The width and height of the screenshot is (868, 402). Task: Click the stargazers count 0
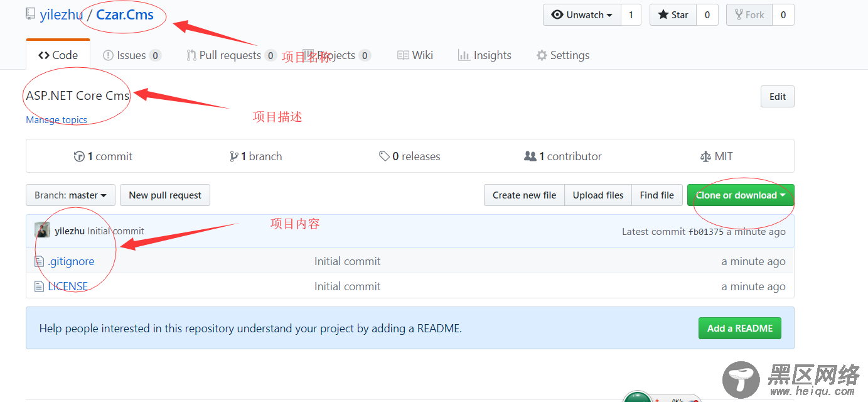707,15
